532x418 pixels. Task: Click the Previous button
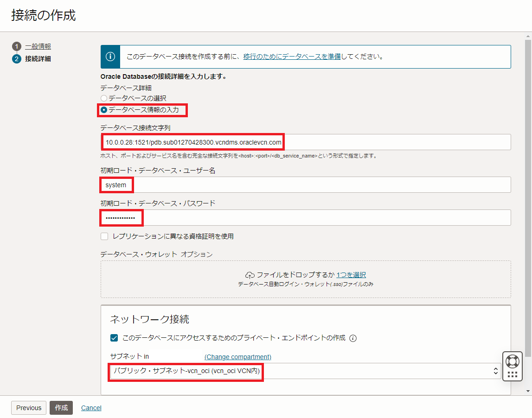[28, 408]
